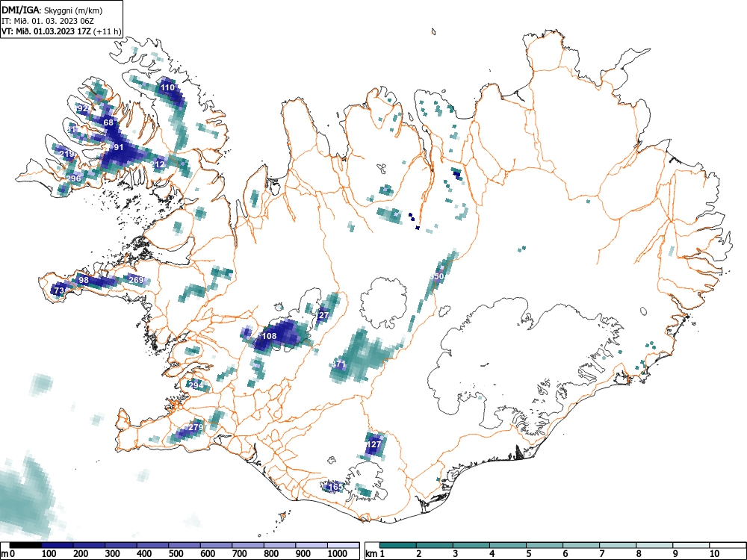The width and height of the screenshot is (747, 560).
Task: Click the "98" value on Snæfellsnes peninsula
Action: (84, 280)
